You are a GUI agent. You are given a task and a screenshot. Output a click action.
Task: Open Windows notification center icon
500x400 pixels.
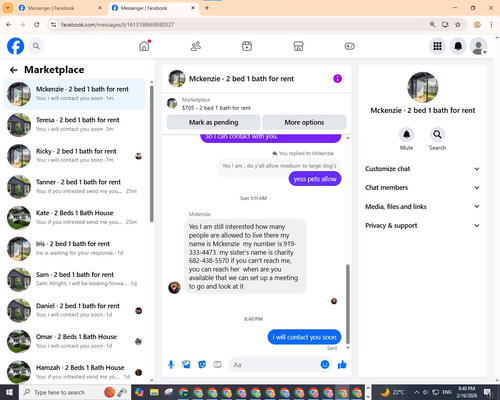(488, 392)
